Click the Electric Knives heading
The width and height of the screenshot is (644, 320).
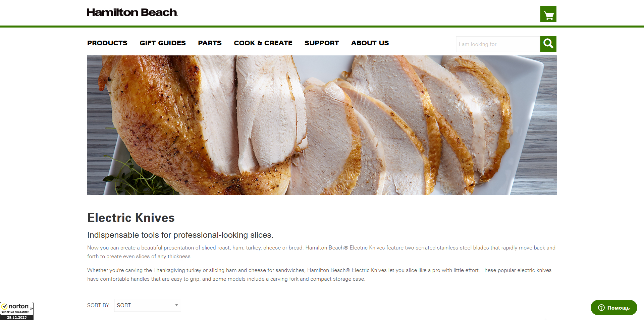(131, 218)
